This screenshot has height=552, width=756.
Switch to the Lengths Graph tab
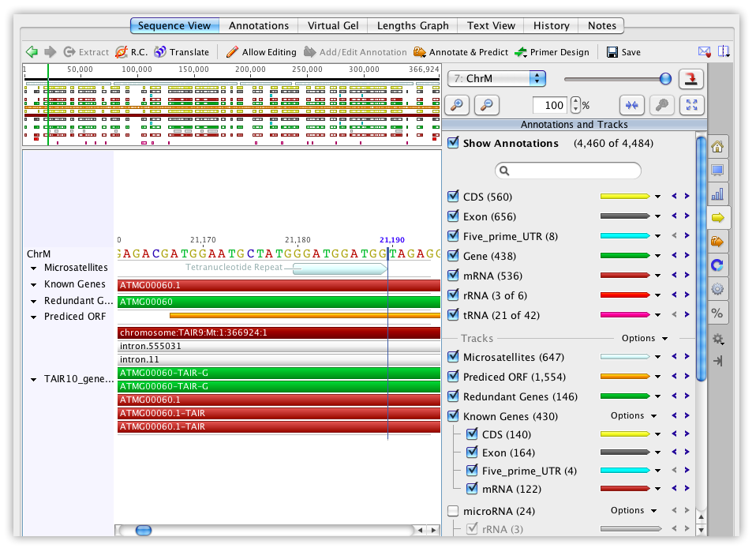(413, 25)
